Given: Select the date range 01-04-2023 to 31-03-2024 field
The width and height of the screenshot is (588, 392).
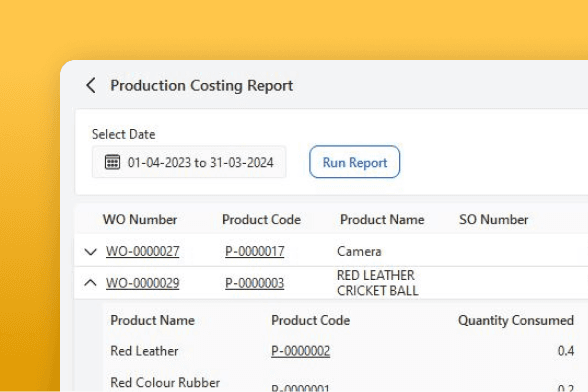Looking at the screenshot, I should pos(189,162).
